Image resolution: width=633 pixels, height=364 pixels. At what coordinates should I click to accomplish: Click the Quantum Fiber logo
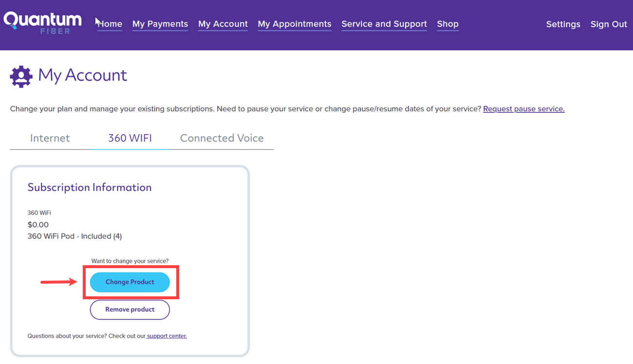(x=43, y=23)
